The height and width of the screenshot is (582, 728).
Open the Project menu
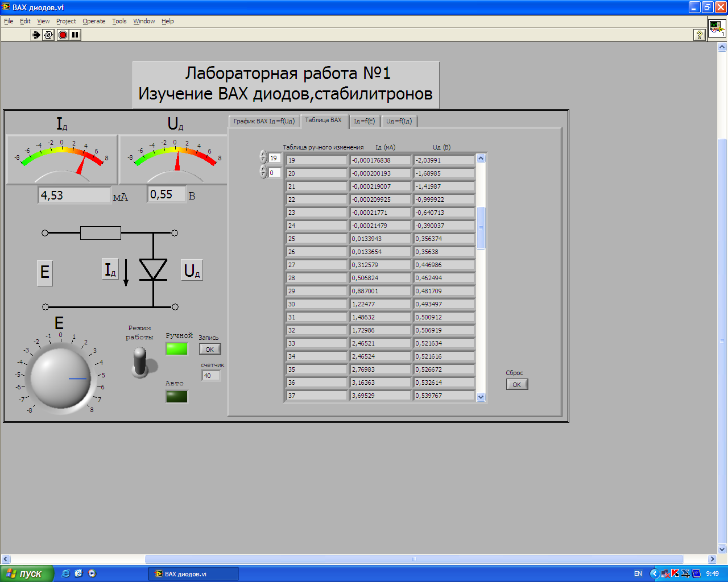pos(66,21)
